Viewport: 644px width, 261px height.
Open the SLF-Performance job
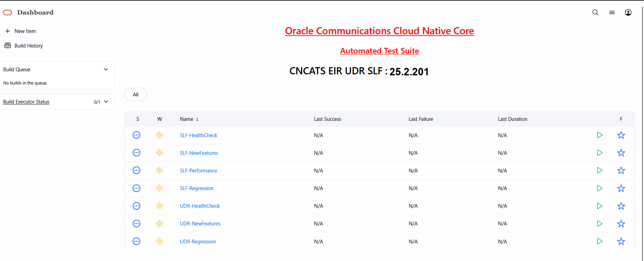[199, 170]
